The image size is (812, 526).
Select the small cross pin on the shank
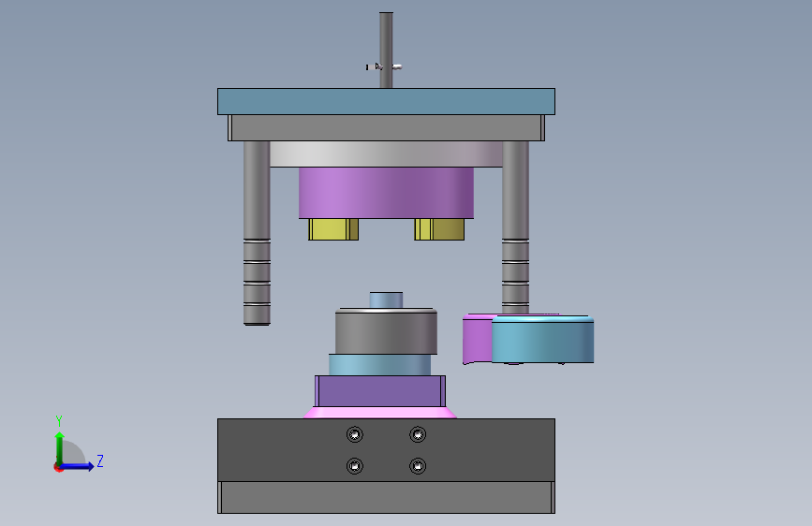pyautogui.click(x=384, y=66)
